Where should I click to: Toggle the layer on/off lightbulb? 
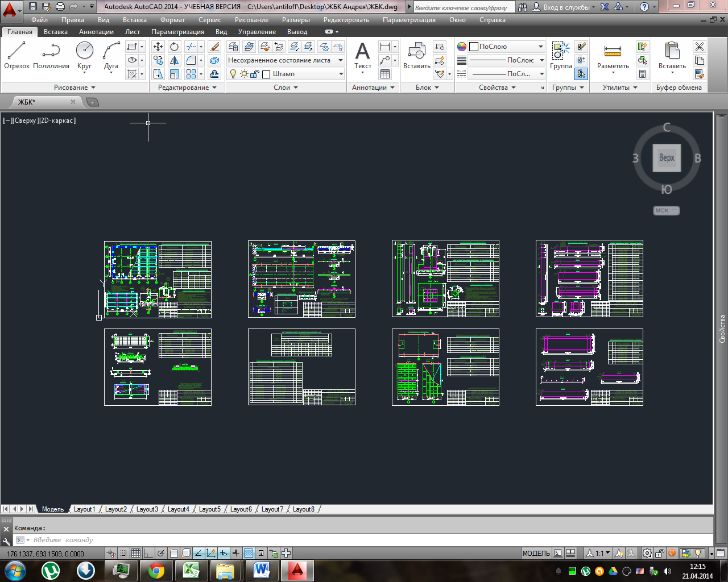(233, 74)
